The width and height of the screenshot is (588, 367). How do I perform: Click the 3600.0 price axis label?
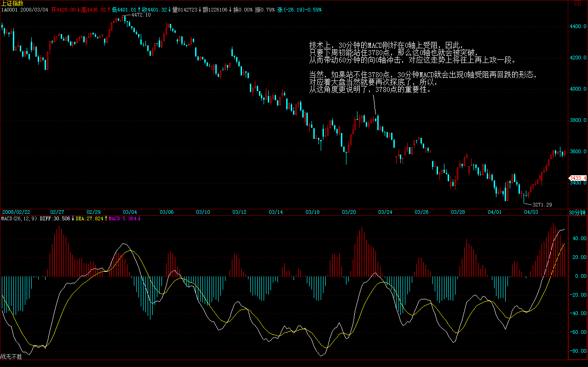pos(577,152)
